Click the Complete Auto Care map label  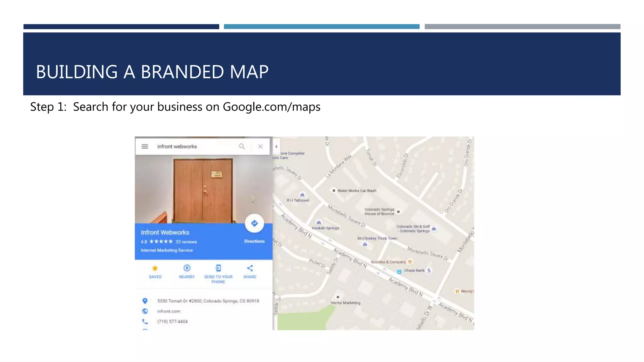click(289, 156)
